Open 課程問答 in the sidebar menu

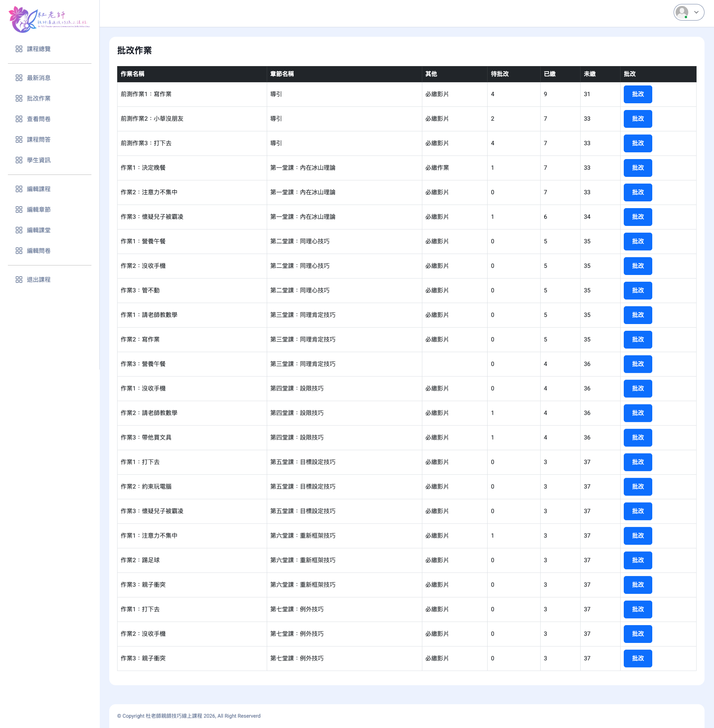tap(38, 140)
